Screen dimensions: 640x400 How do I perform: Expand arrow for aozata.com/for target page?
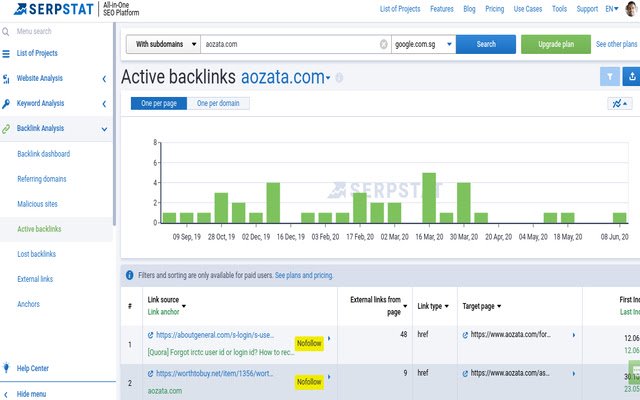[573, 335]
